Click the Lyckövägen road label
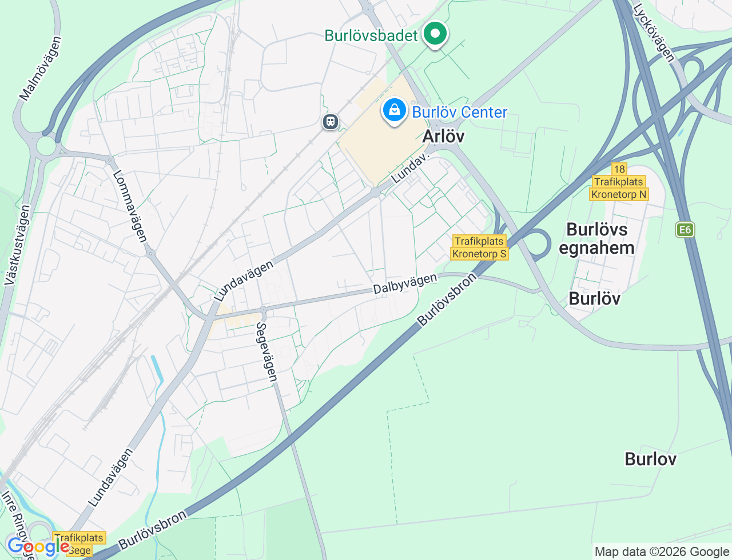The width and height of the screenshot is (732, 560). (654, 33)
